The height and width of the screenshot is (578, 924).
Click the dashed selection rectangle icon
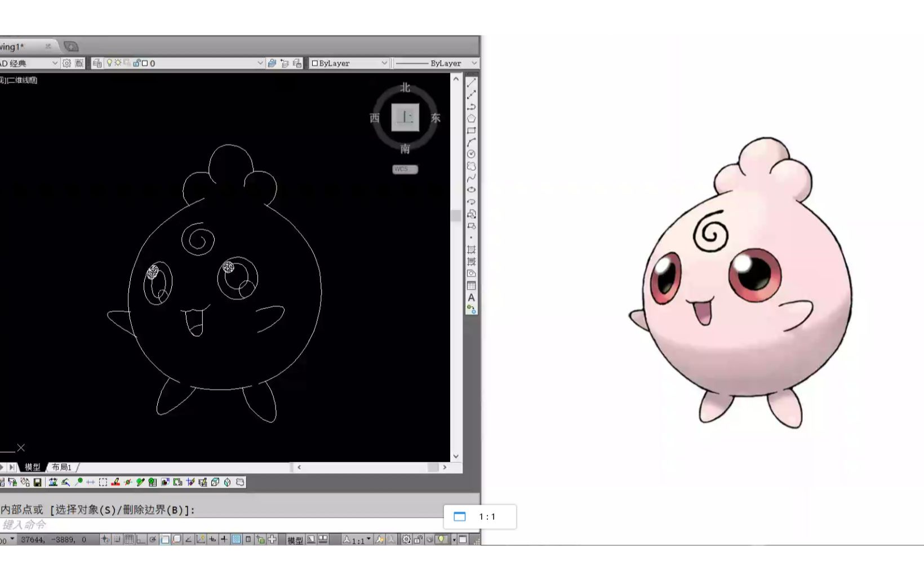(x=103, y=482)
